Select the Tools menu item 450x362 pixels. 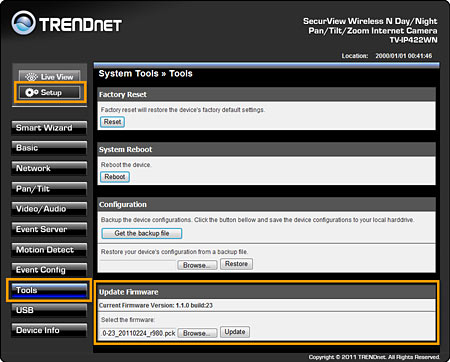pyautogui.click(x=49, y=290)
